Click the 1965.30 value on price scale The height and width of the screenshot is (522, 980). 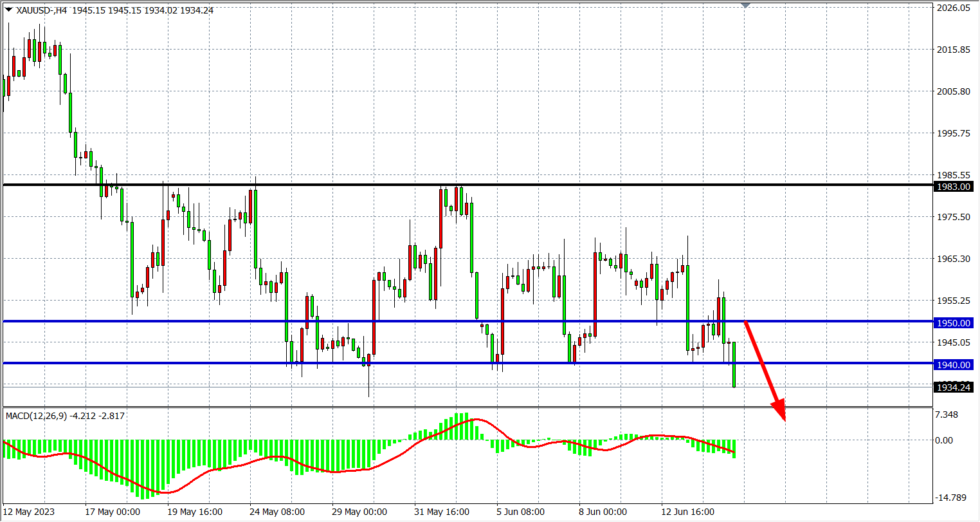pyautogui.click(x=955, y=259)
